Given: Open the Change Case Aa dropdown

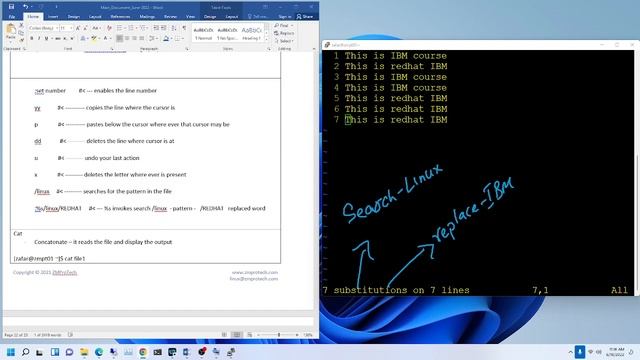Looking at the screenshot, I should click(x=96, y=28).
